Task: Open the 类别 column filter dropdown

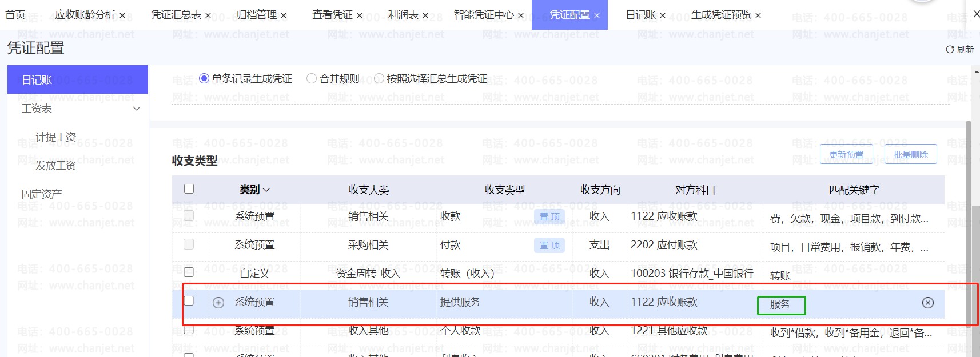Action: click(x=266, y=190)
